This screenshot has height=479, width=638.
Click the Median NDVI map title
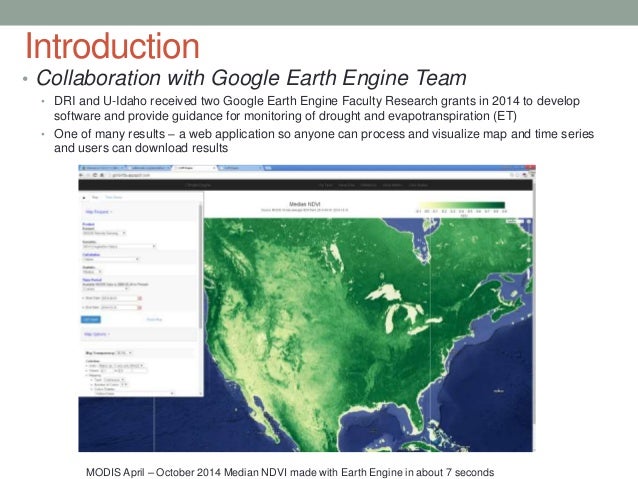tap(304, 204)
